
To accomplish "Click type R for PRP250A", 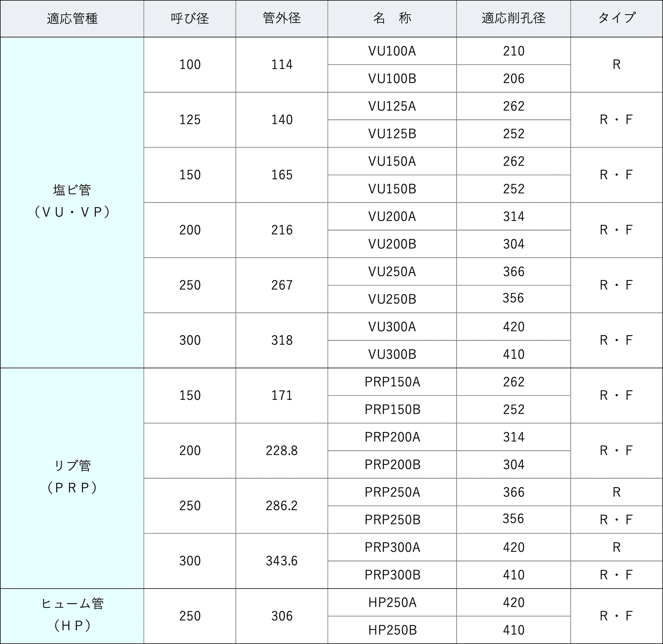I will tap(617, 492).
